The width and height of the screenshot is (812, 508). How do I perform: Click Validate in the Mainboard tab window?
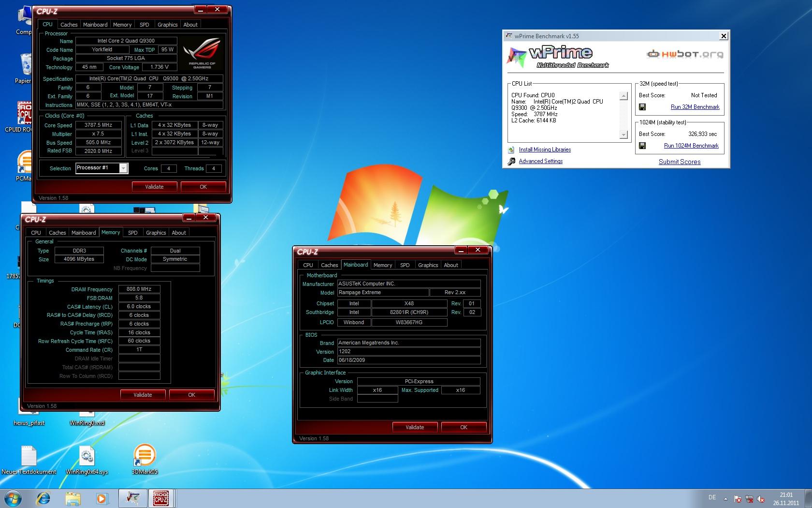(x=415, y=427)
